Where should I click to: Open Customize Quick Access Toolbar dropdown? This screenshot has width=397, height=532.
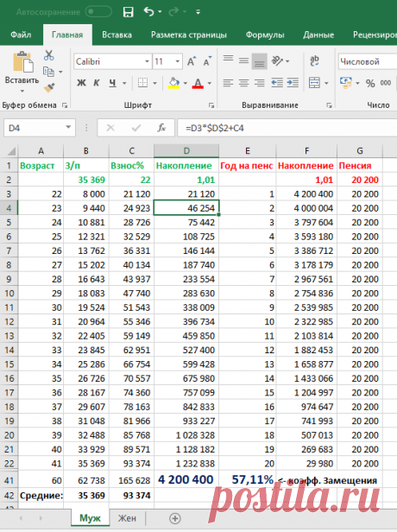pyautogui.click(x=198, y=12)
